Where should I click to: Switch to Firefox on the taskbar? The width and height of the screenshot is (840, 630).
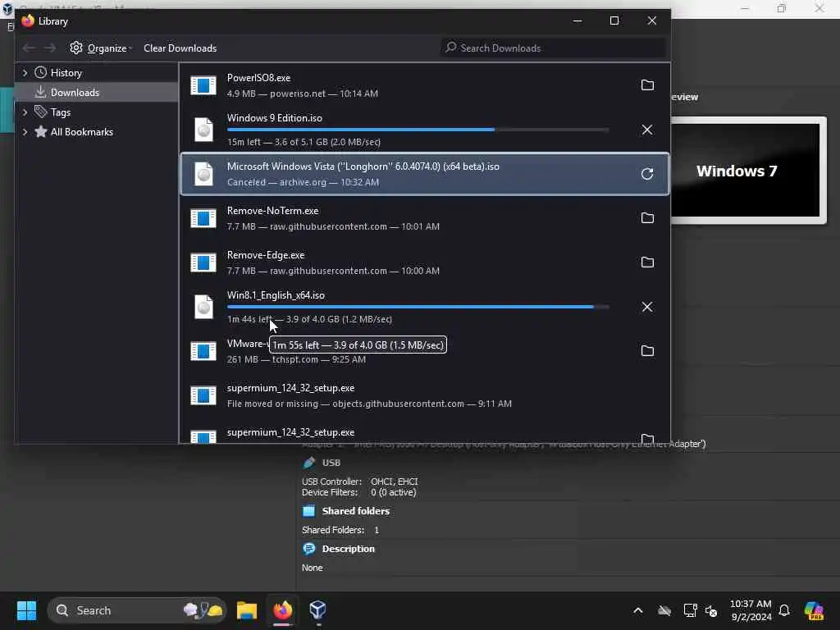point(283,610)
